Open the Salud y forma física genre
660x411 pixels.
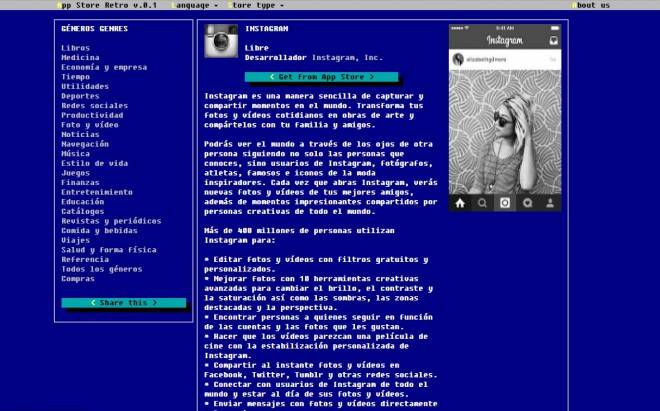coord(109,250)
